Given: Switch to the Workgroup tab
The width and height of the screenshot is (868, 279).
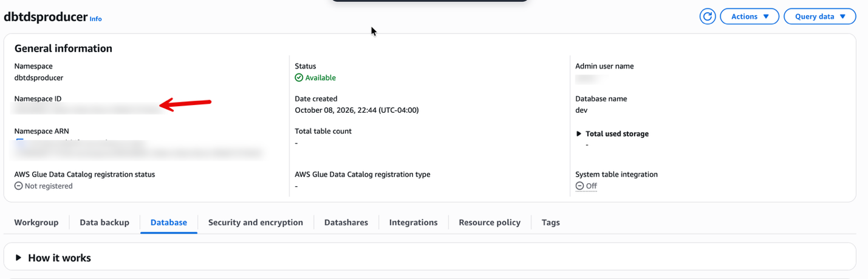Looking at the screenshot, I should tap(36, 223).
